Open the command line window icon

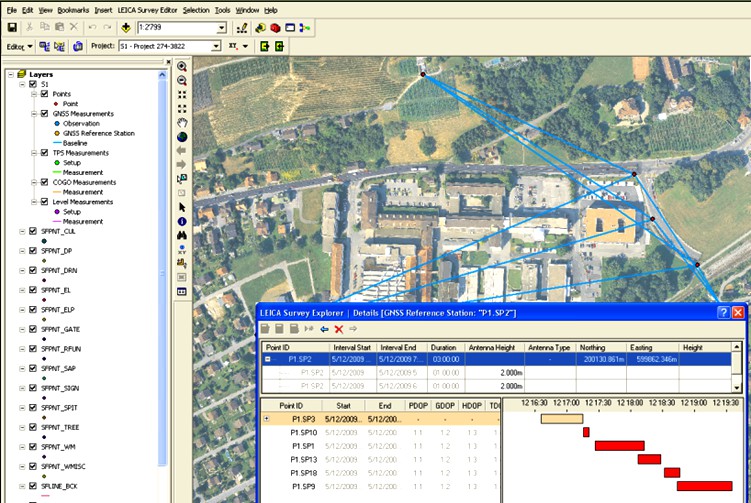(290, 28)
